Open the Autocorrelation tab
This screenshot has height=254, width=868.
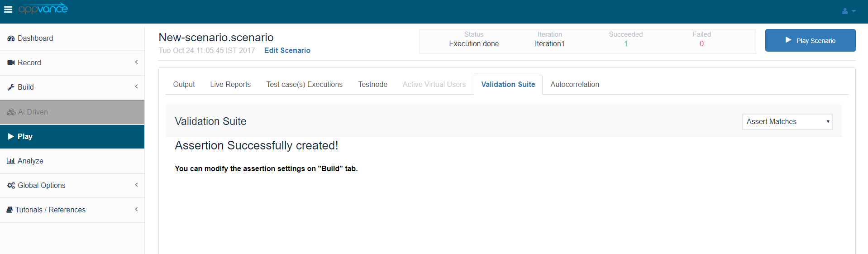pyautogui.click(x=574, y=85)
